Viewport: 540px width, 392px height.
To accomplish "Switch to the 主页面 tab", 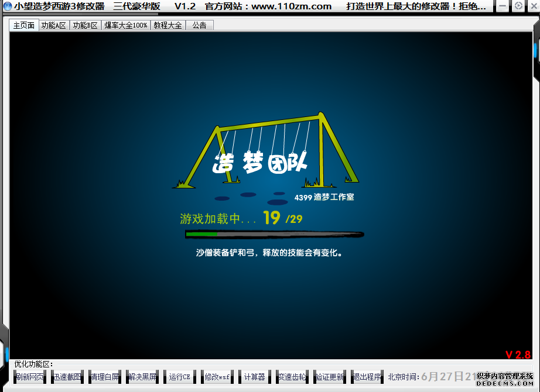I will 24,25.
